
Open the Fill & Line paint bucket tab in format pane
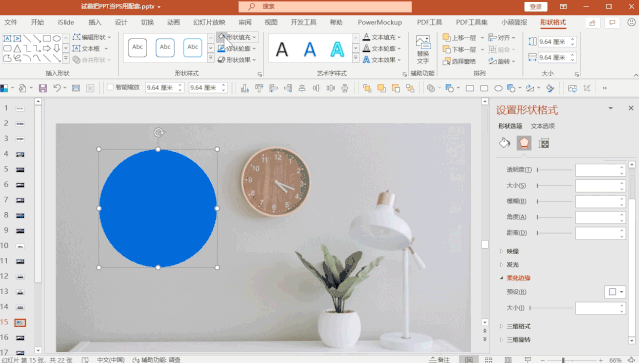505,143
